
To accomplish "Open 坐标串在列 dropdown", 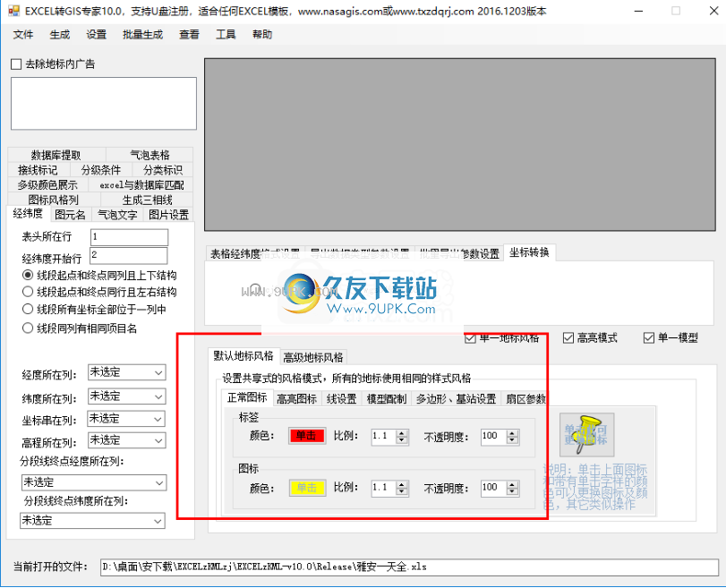I will (x=126, y=419).
